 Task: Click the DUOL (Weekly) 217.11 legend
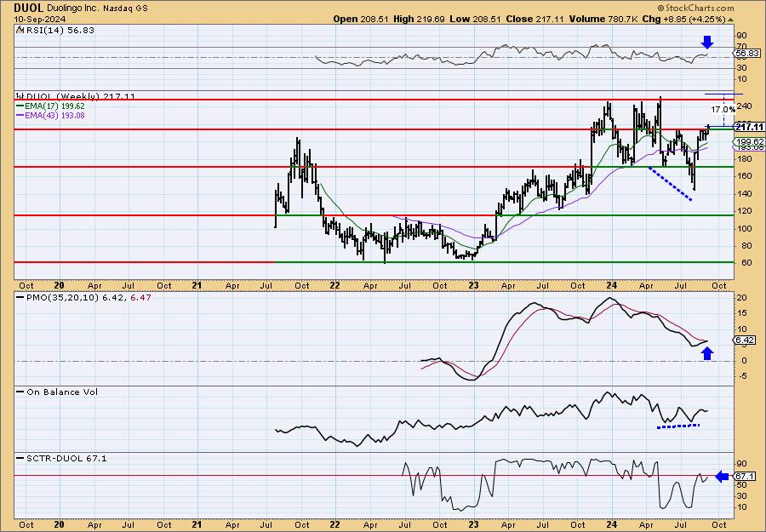76,96
